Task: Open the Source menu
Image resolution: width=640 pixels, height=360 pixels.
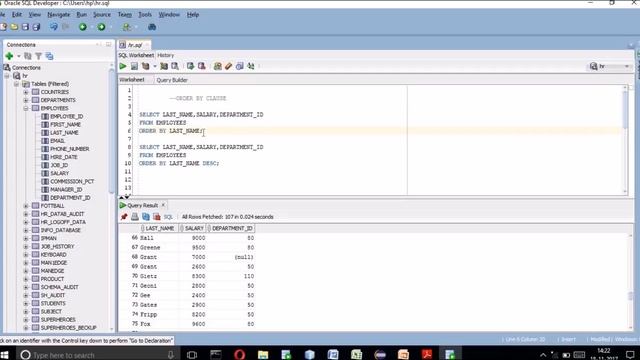Action: (102, 15)
